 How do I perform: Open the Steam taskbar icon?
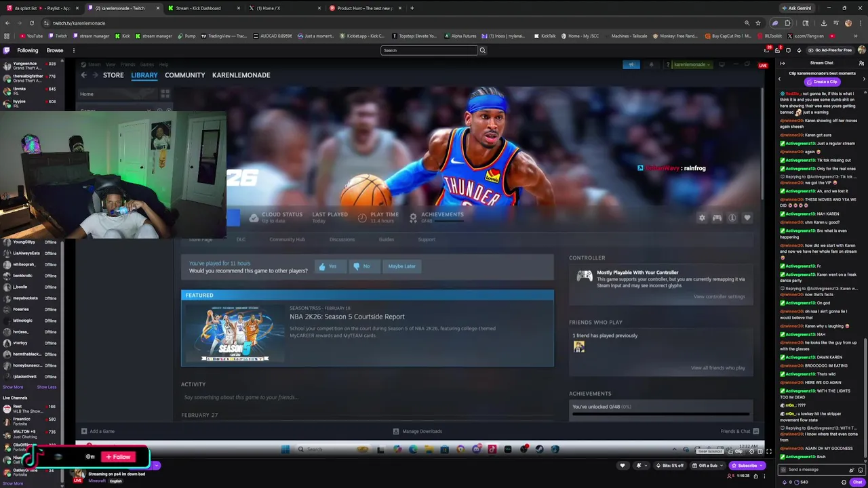(540, 449)
